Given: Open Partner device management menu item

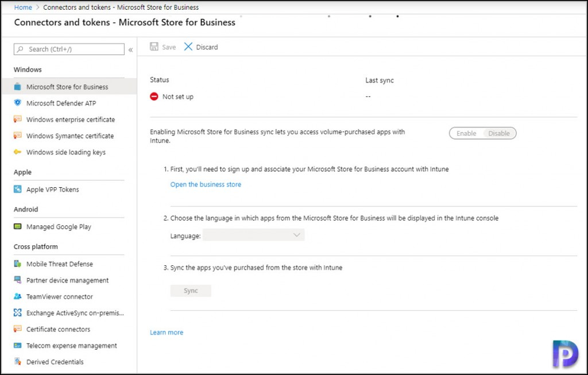Looking at the screenshot, I should coord(69,280).
